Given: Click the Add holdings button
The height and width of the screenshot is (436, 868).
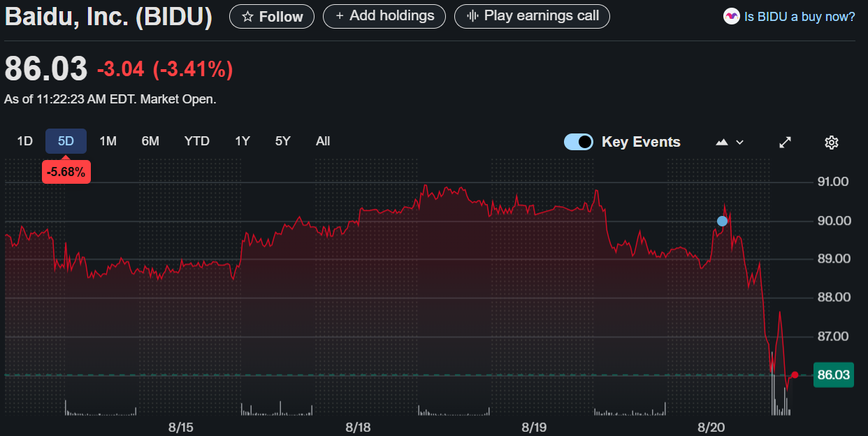Looking at the screenshot, I should tap(384, 16).
